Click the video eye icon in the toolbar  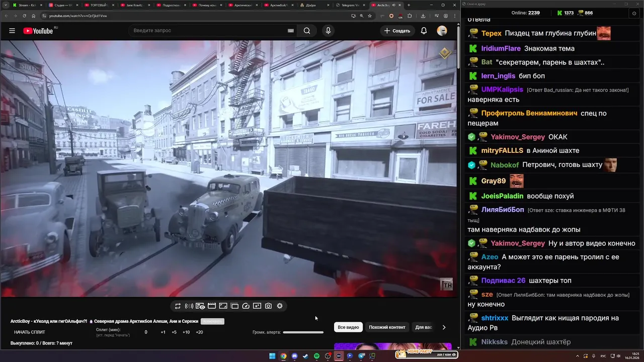coord(200,306)
